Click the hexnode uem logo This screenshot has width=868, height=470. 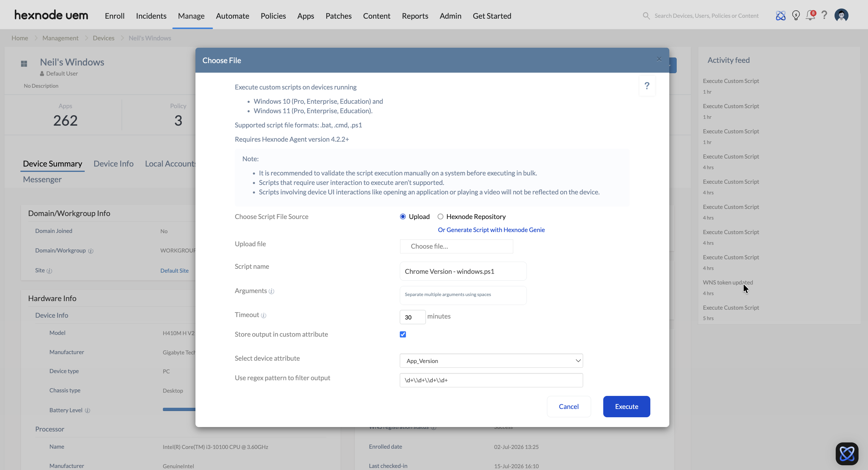coord(51,15)
